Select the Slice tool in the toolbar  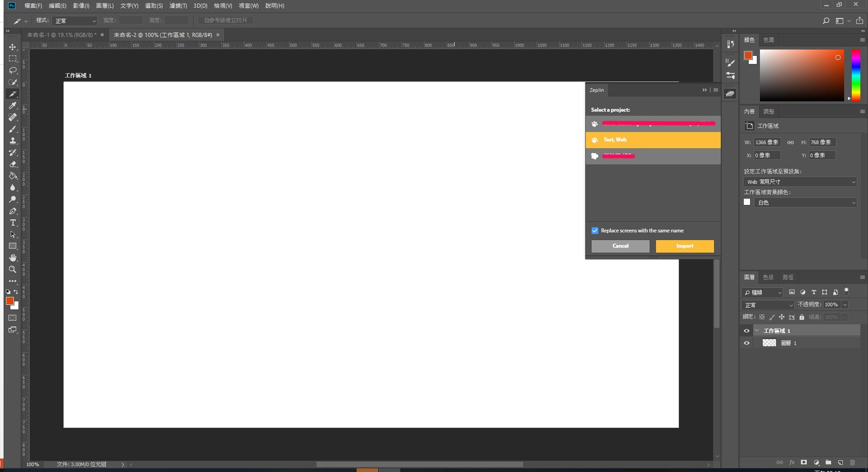[13, 94]
